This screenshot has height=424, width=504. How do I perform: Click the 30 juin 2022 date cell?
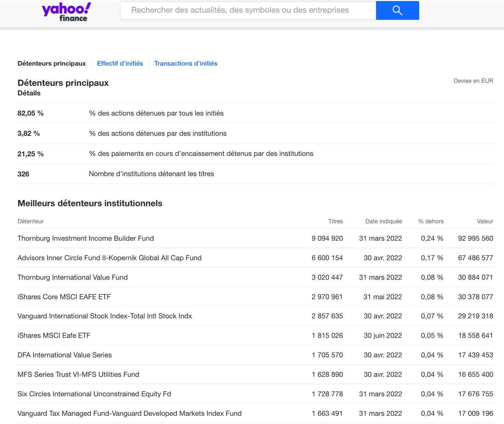click(x=383, y=335)
